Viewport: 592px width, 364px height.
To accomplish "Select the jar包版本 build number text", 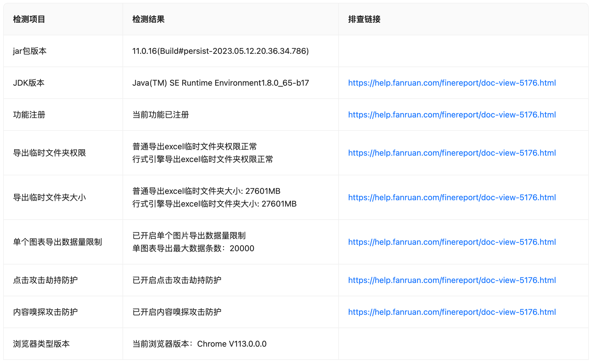I will point(220,51).
